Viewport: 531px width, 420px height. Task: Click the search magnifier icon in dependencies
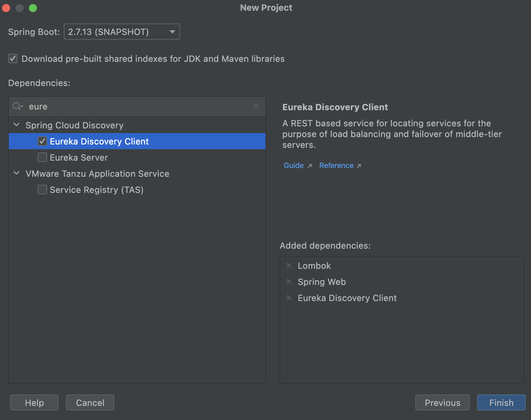(17, 107)
